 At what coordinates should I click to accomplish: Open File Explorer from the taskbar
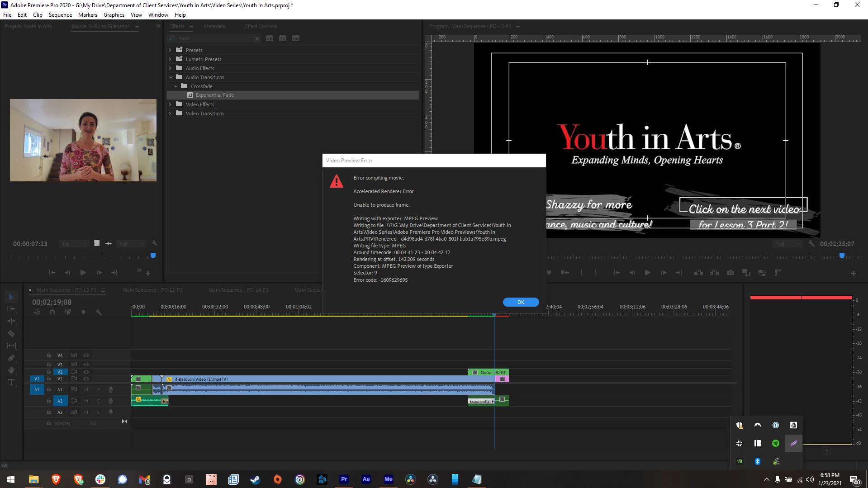33,479
